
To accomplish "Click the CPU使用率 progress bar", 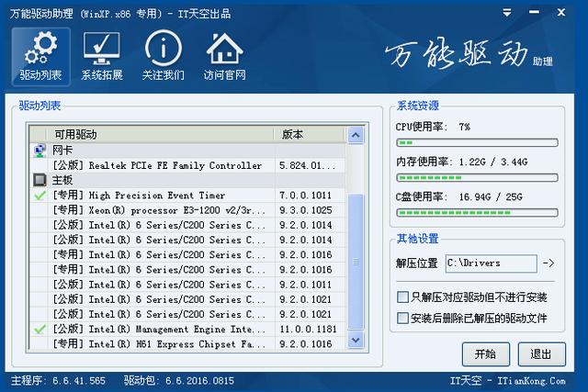I will pyautogui.click(x=478, y=143).
